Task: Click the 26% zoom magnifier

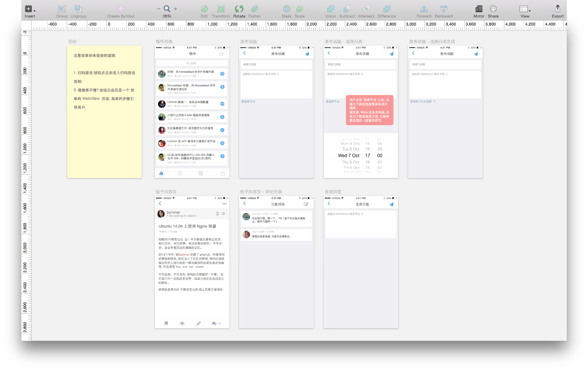Action: (167, 9)
